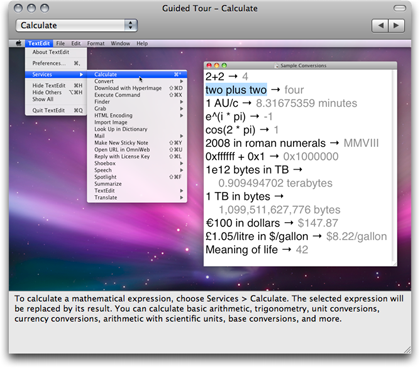Choose Summarize service
Viewport: 420px width, 368px height.
137,184
